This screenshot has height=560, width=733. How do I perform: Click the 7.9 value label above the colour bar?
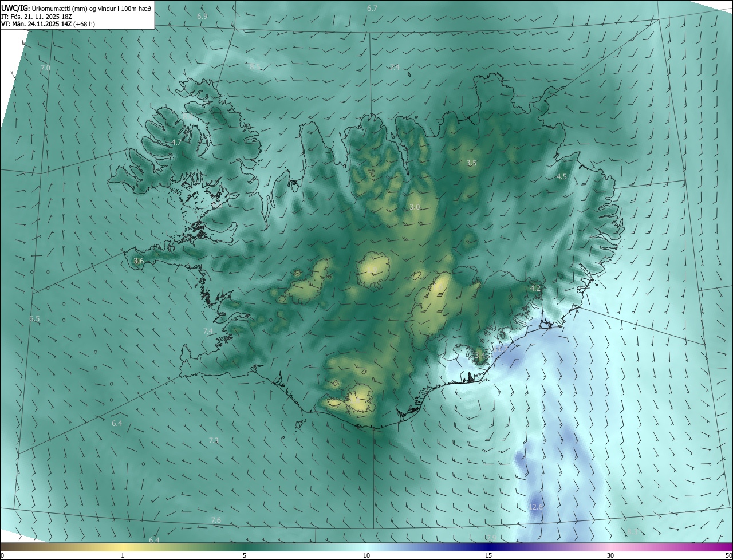click(491, 538)
